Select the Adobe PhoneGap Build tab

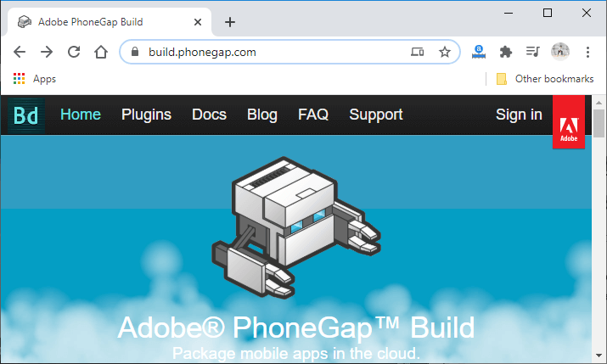tap(110, 22)
